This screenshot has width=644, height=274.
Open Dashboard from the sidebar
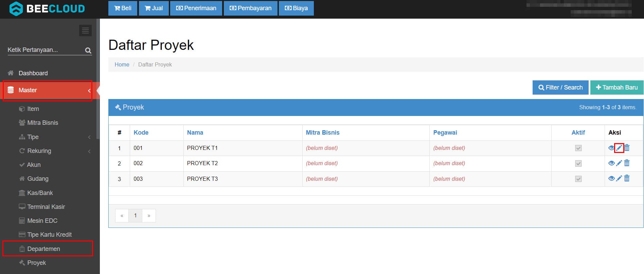33,73
